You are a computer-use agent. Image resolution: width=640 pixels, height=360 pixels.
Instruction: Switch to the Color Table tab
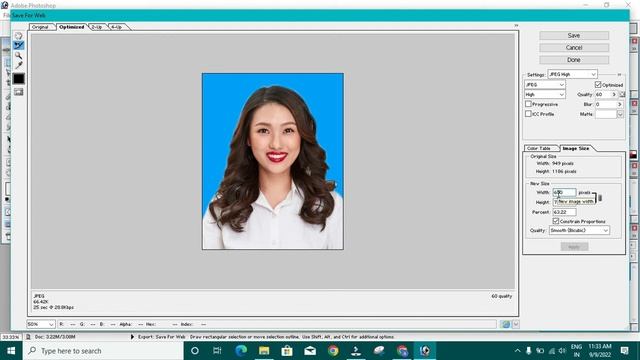[539, 148]
